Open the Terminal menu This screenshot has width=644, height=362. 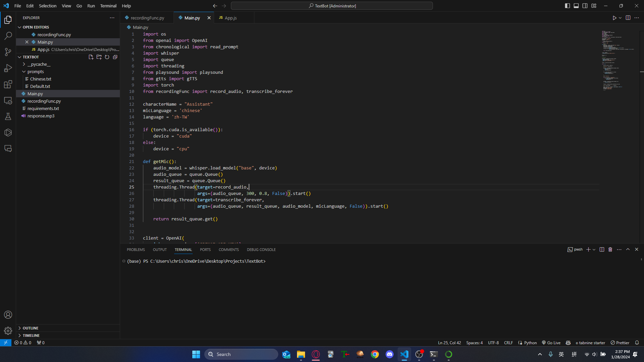(x=108, y=6)
